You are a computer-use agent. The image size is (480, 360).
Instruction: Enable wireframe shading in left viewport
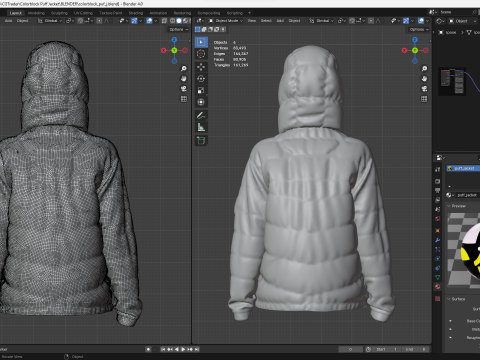tap(172, 21)
